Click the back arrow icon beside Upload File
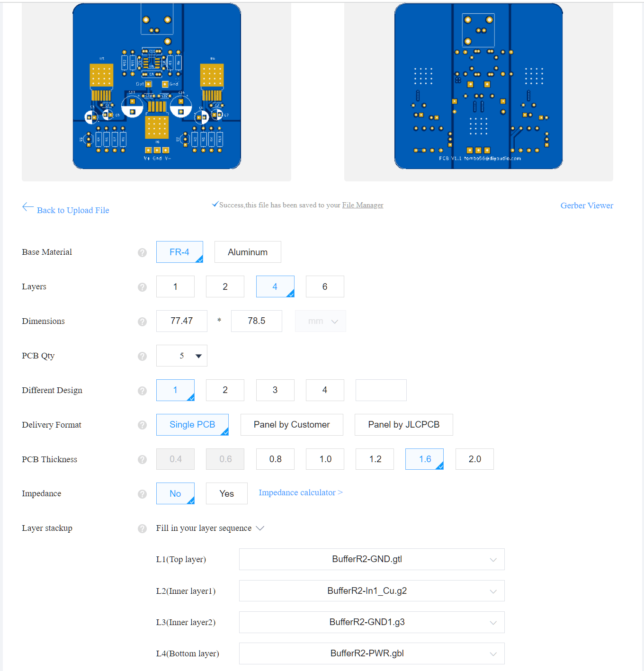The height and width of the screenshot is (671, 644). point(28,207)
